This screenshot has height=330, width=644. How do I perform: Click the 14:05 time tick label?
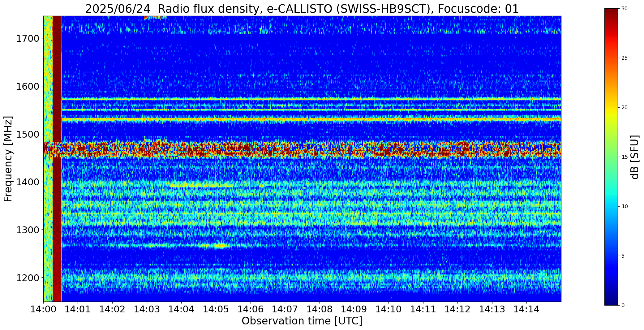(216, 309)
